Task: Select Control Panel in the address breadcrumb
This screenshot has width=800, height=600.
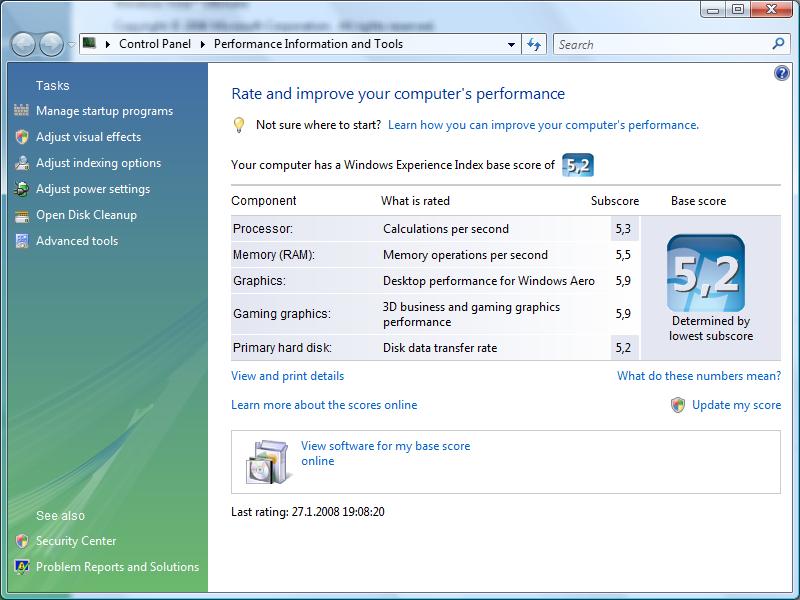Action: click(155, 44)
